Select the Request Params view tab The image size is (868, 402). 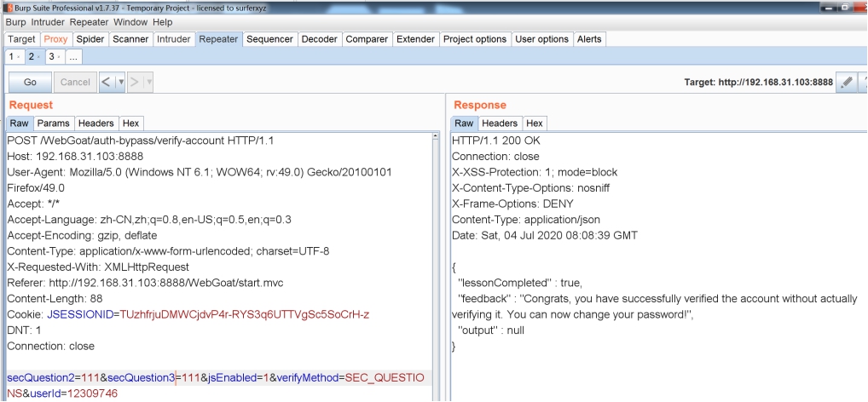tap(53, 123)
